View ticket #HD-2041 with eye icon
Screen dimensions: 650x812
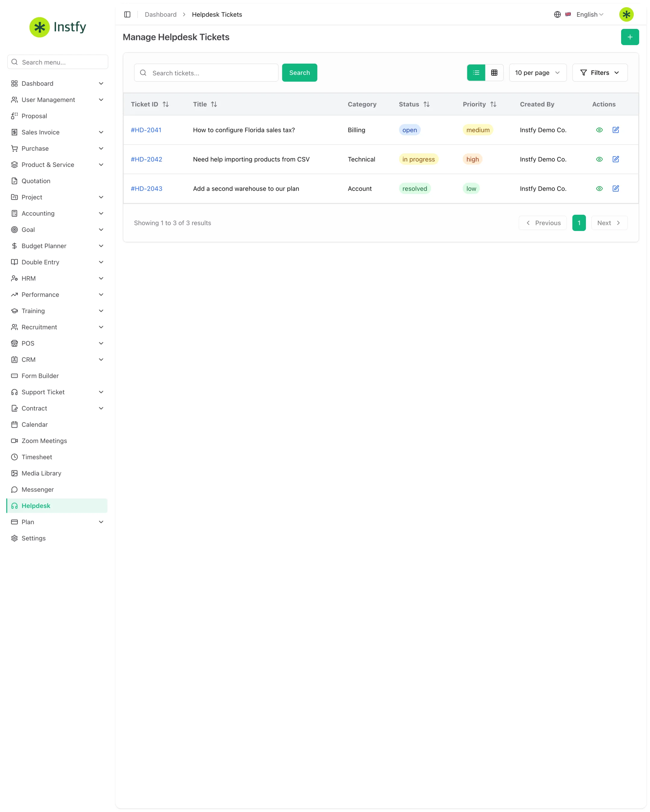(x=599, y=130)
